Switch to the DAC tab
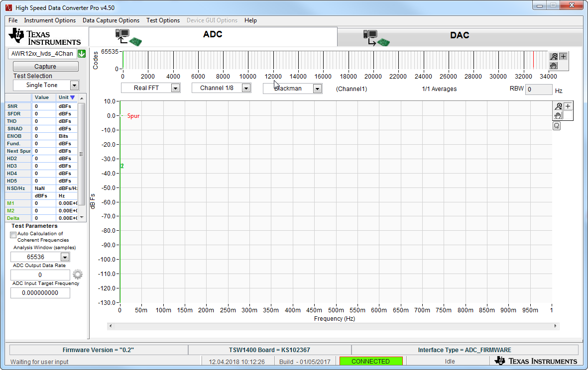 click(459, 35)
